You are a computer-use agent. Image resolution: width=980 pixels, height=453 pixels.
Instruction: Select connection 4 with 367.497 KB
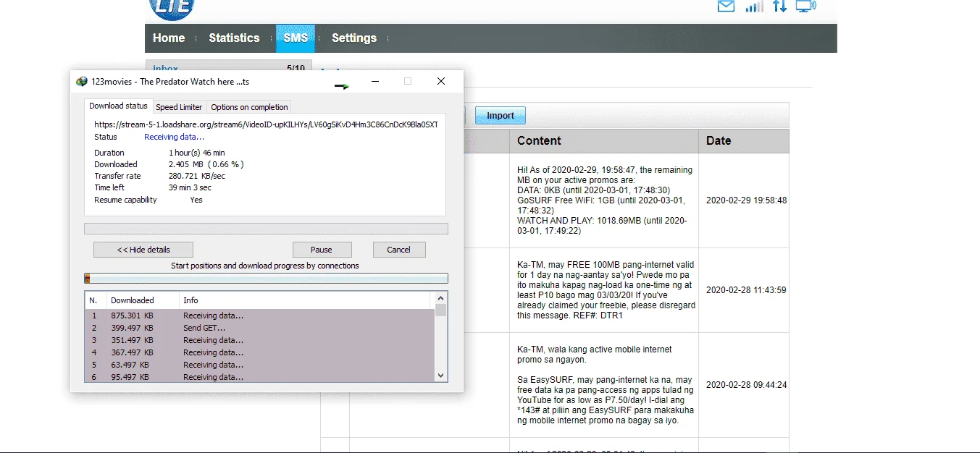click(259, 352)
